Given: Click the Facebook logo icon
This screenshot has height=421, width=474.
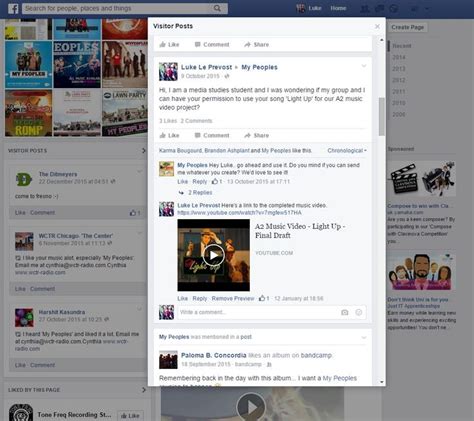Looking at the screenshot, I should coord(13,8).
